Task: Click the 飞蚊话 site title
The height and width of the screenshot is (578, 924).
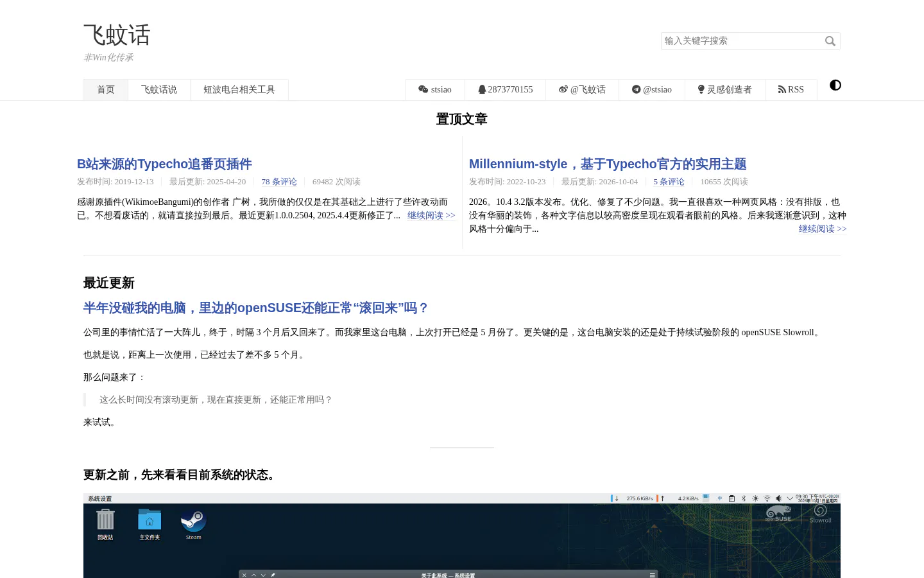Action: pos(117,35)
